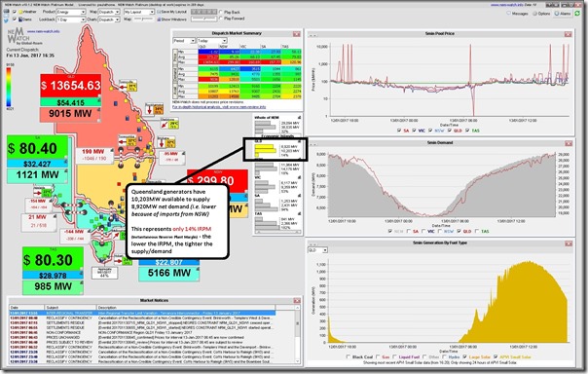This screenshot has height=374, width=588.
Task: Adjust the playback speed slider
Action: [204, 19]
